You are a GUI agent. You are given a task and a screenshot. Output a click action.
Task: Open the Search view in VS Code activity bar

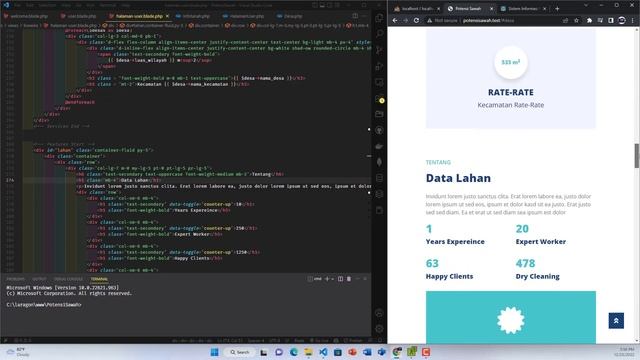pos(379,34)
